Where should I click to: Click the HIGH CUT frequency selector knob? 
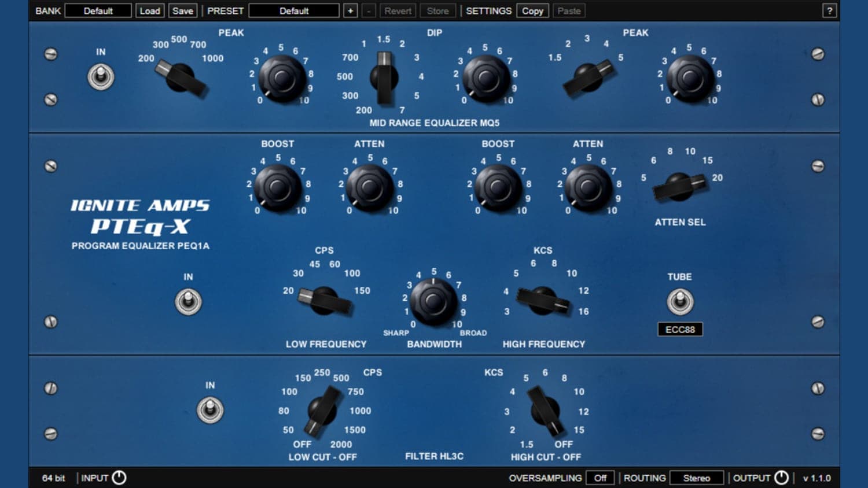546,410
